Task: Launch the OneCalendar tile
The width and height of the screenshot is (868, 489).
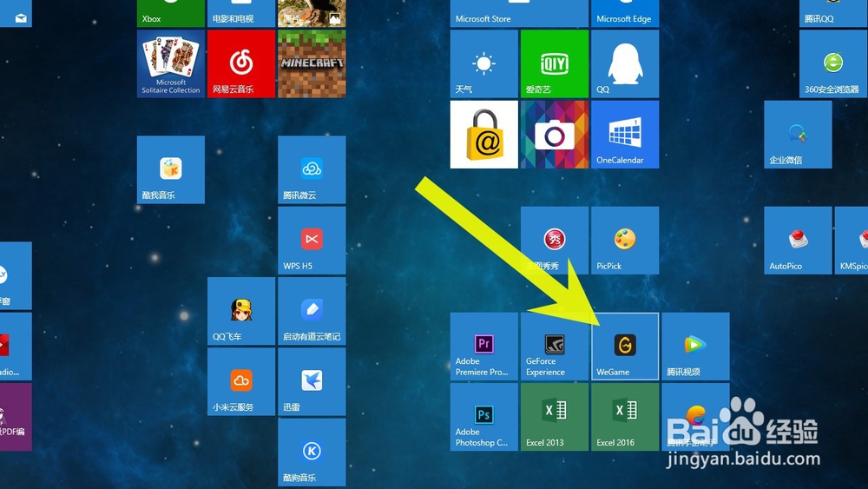Action: click(625, 134)
